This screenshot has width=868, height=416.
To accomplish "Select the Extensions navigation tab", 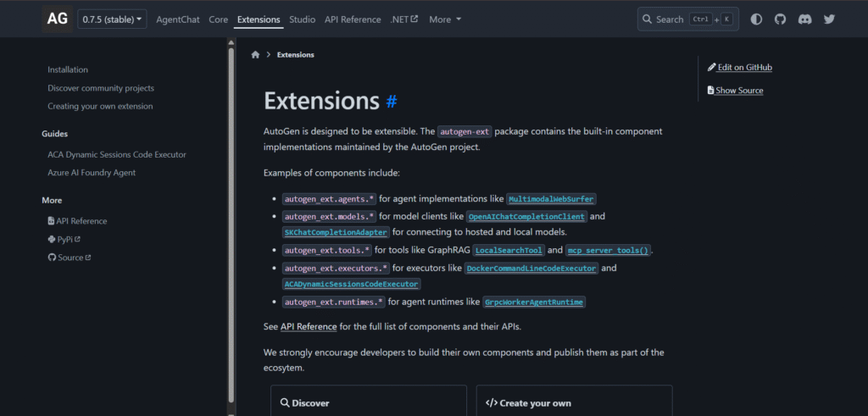I will [x=259, y=19].
